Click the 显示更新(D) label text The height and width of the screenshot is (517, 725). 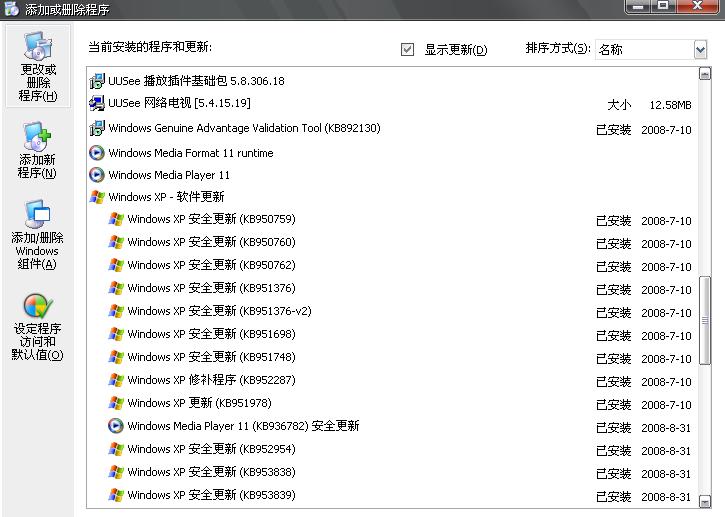pyautogui.click(x=456, y=49)
